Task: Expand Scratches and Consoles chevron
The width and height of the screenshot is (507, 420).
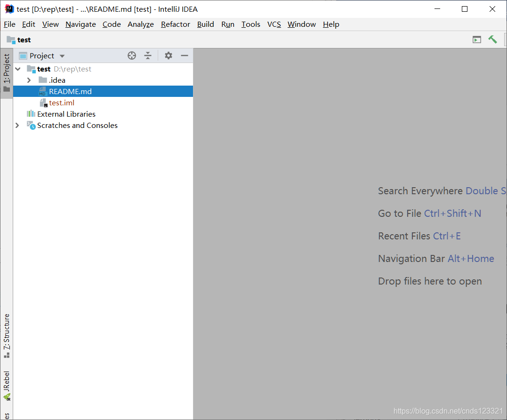Action: click(x=17, y=125)
